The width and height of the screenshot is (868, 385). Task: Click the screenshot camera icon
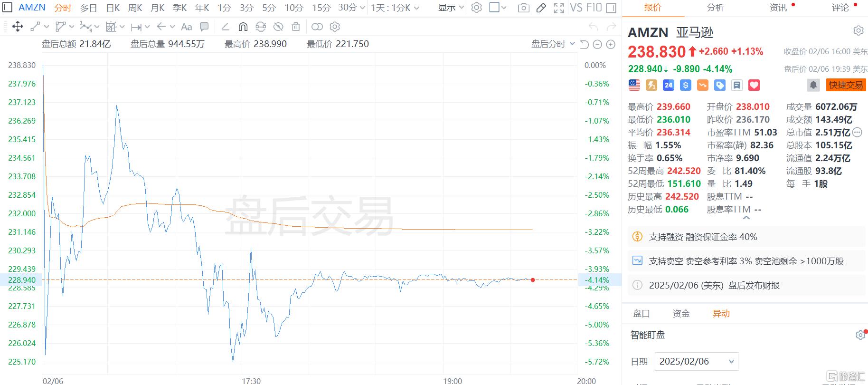(523, 8)
